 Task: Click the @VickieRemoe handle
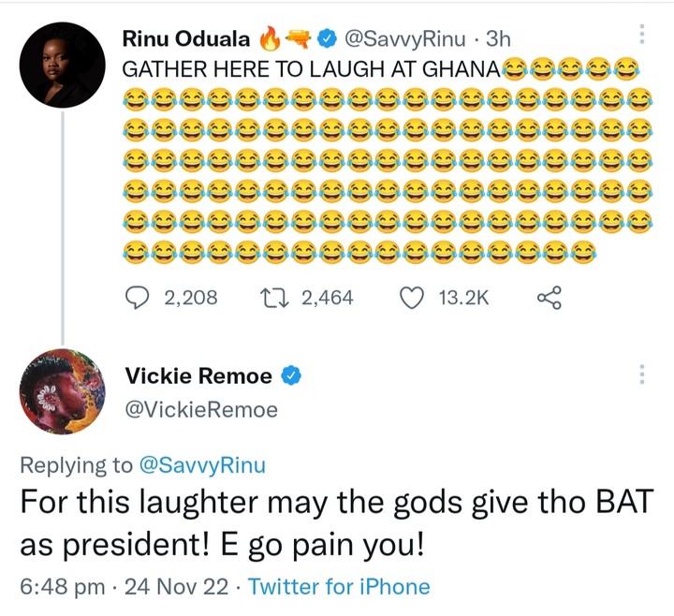tap(201, 410)
